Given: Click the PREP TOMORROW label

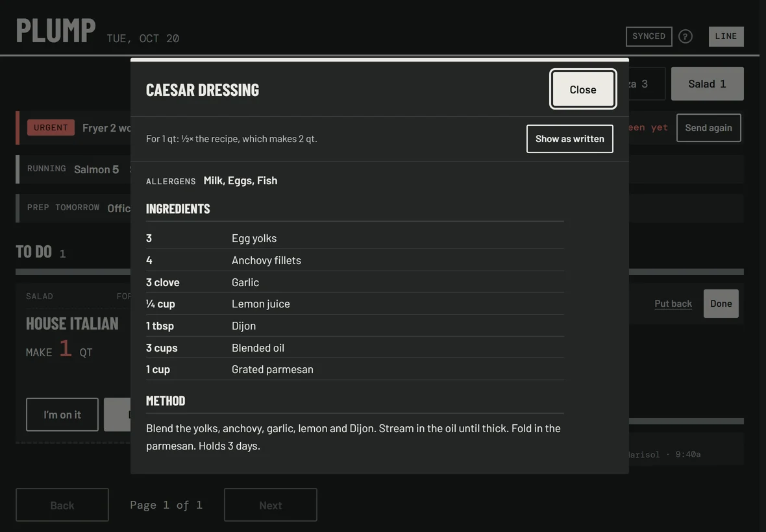Looking at the screenshot, I should point(63,208).
